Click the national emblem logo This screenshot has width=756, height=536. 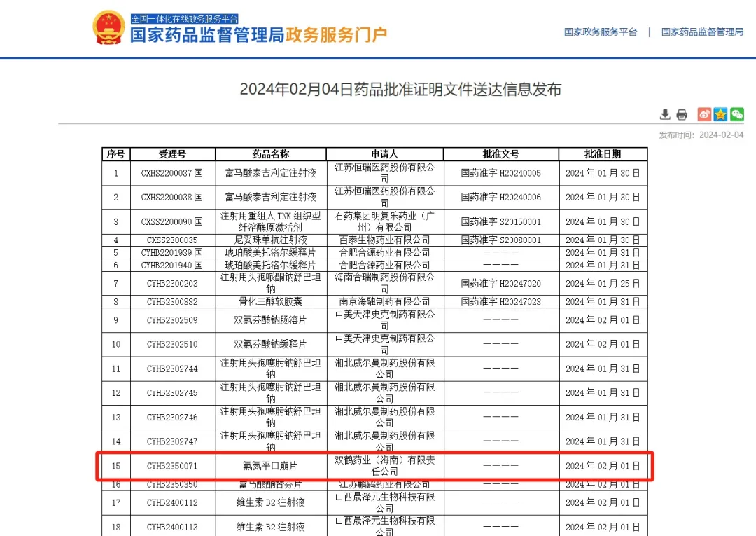(108, 28)
